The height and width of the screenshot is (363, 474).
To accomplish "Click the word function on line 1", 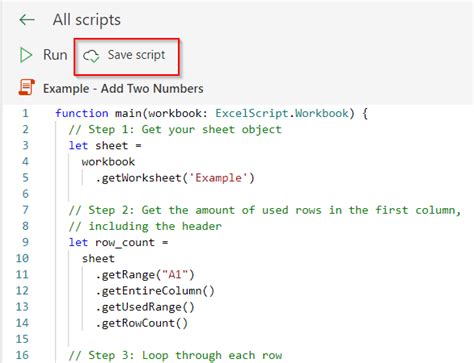I will click(82, 113).
